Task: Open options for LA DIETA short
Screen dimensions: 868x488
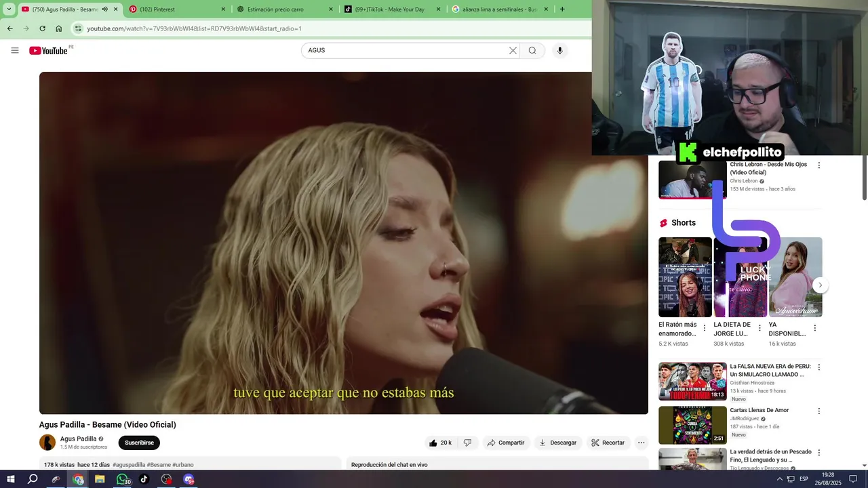Action: click(x=759, y=328)
